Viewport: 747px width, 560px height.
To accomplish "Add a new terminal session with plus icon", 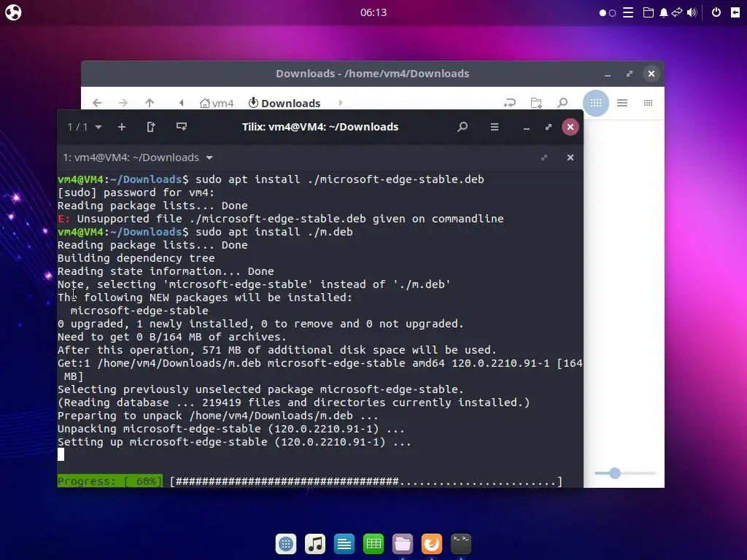I will (122, 127).
